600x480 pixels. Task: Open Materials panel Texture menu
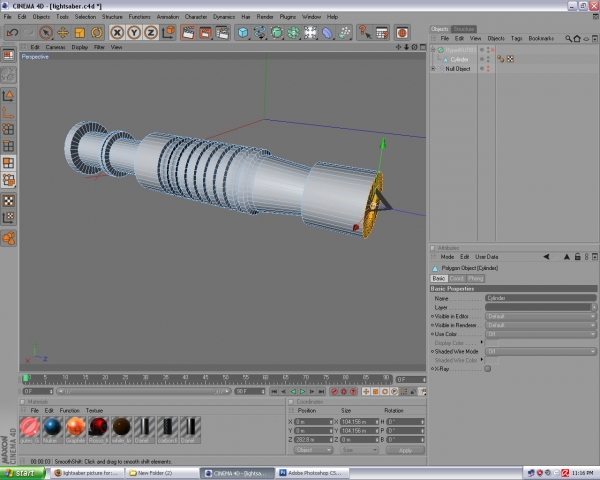[x=94, y=410]
